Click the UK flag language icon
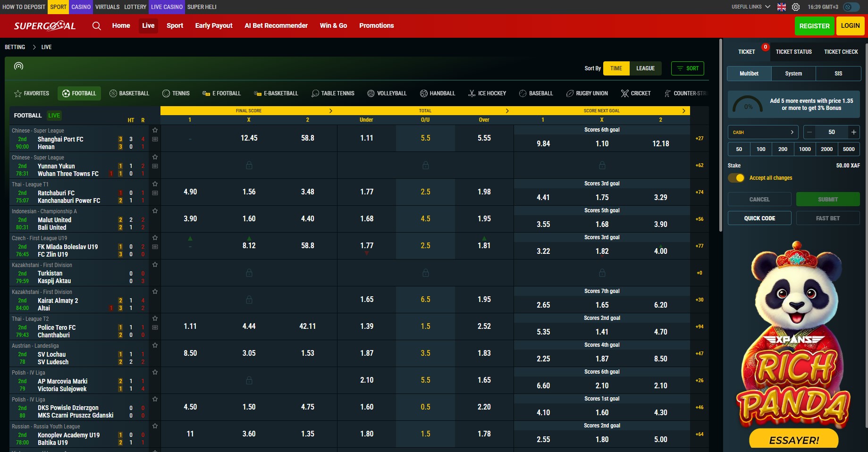868x452 pixels. [x=782, y=7]
